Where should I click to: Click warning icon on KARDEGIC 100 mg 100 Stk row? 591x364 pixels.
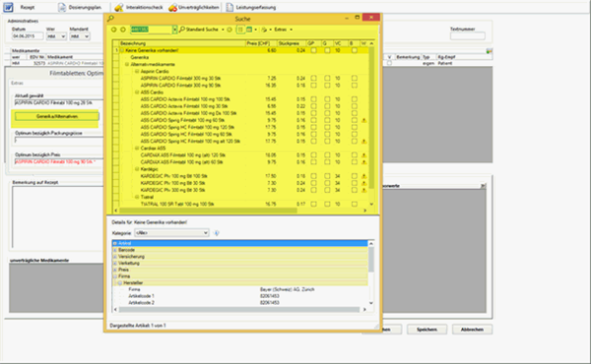364,176
